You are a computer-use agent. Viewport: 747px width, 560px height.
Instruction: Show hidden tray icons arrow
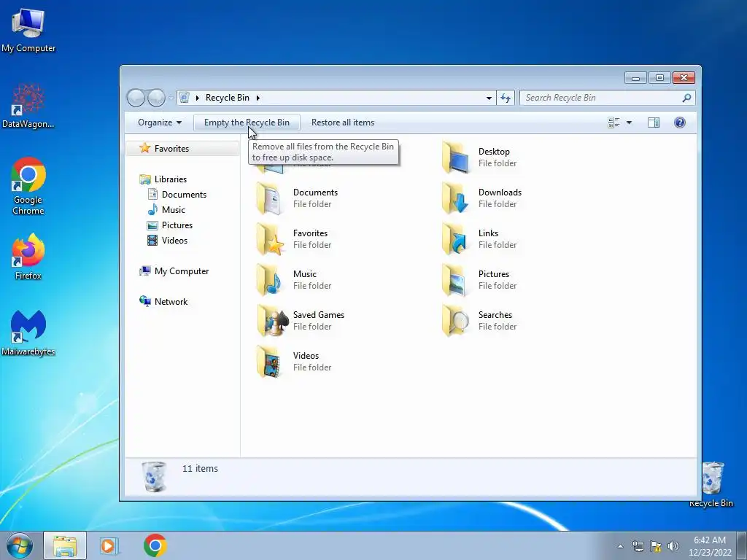[620, 546]
